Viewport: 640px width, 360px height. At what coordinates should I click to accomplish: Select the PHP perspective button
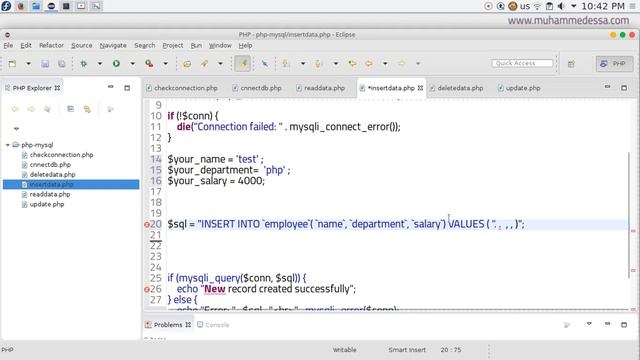tap(614, 64)
